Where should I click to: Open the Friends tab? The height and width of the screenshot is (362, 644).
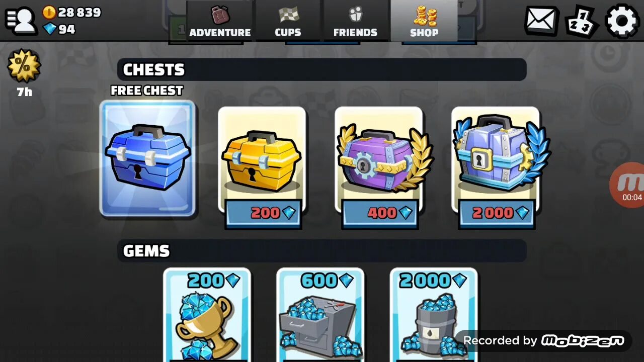[x=355, y=21]
